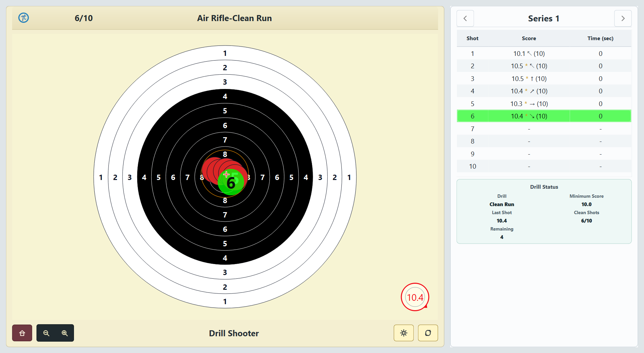Click the Remaining value 4

(502, 237)
